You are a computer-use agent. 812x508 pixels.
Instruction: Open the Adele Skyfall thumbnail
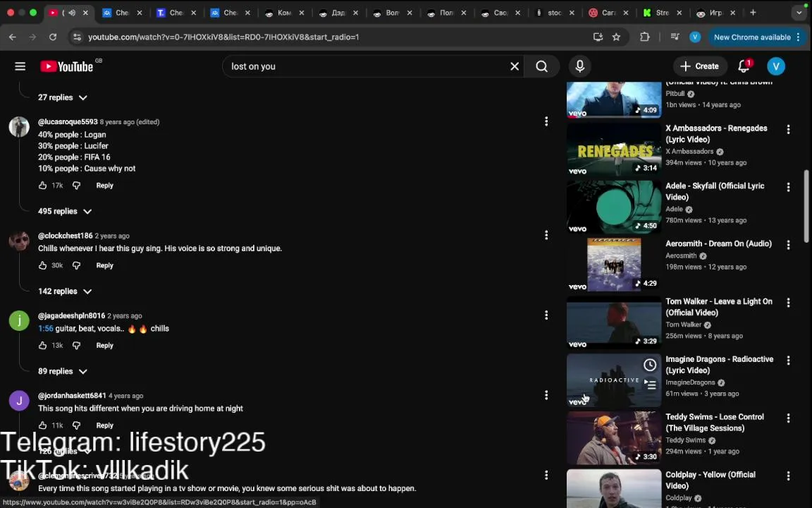tap(614, 207)
